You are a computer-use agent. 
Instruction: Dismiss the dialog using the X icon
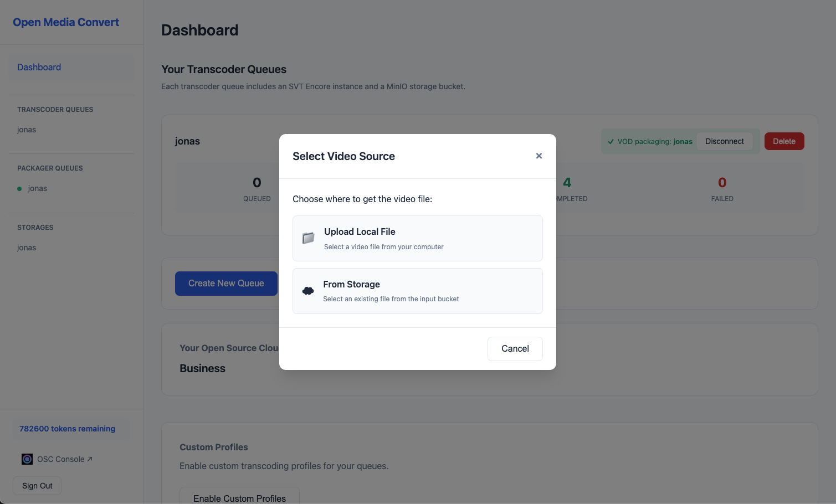click(x=538, y=156)
